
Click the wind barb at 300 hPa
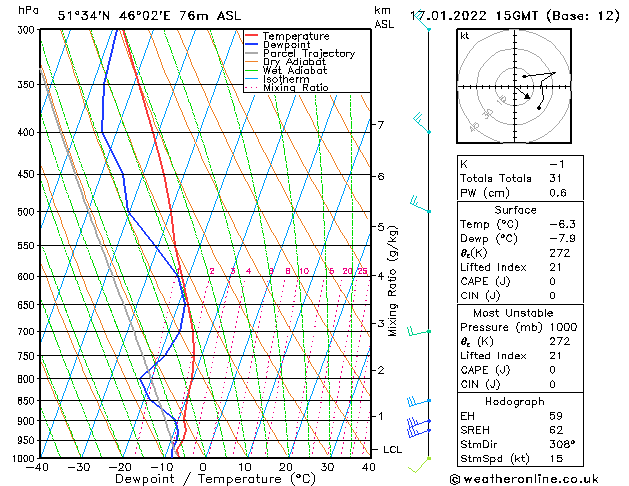pyautogui.click(x=423, y=21)
